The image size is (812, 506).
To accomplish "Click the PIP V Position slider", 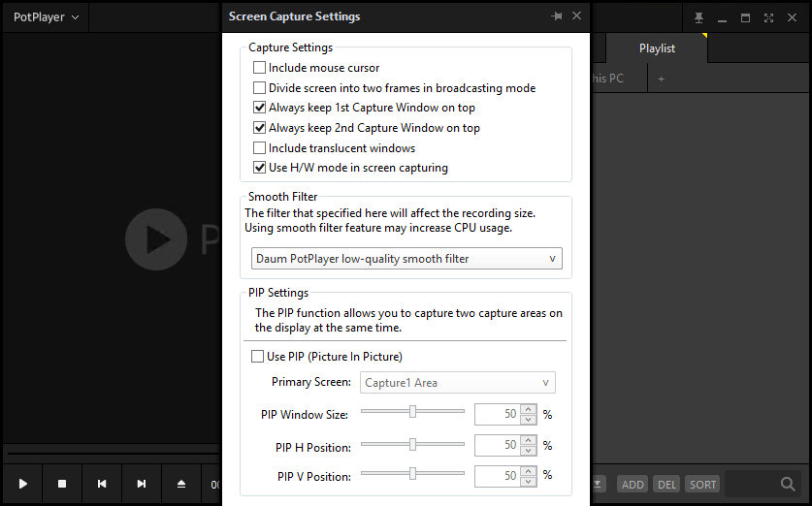I will coord(412,473).
